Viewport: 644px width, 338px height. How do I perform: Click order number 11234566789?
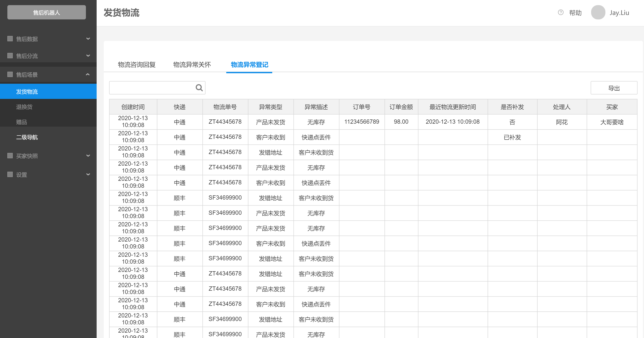coord(361,122)
